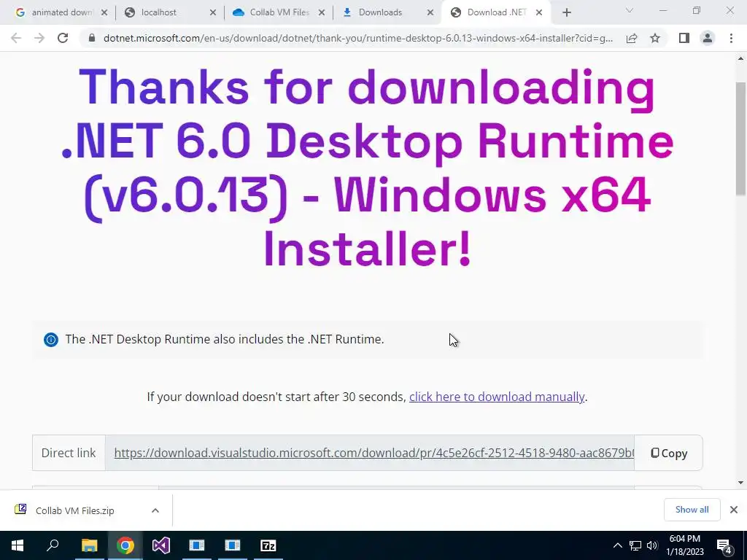Viewport: 747px width, 560px height.
Task: Click the forward navigation arrow
Action: click(39, 38)
